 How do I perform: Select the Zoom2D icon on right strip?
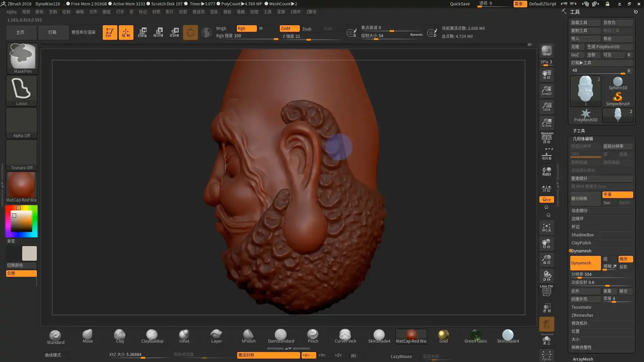546,91
